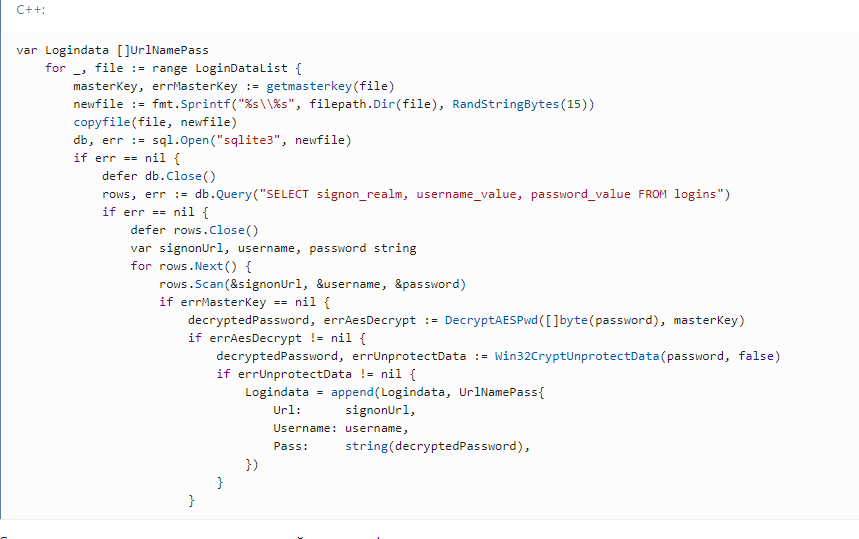Click the "for rows.Next() {" line
Viewport: 859px width, 539px height.
[x=191, y=266]
